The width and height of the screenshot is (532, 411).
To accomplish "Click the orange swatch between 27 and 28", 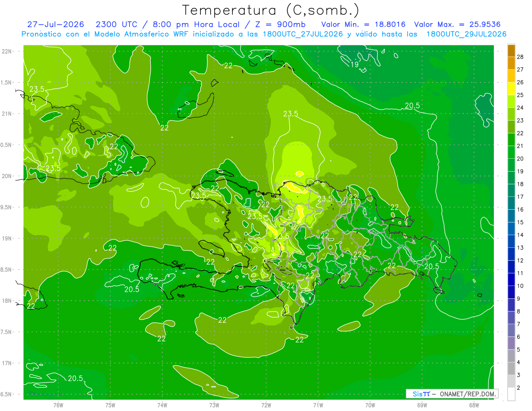I will (x=511, y=63).
